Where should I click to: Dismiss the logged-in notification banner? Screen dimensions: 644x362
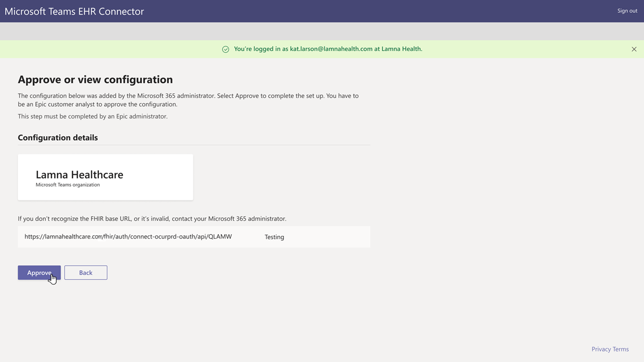tap(634, 49)
